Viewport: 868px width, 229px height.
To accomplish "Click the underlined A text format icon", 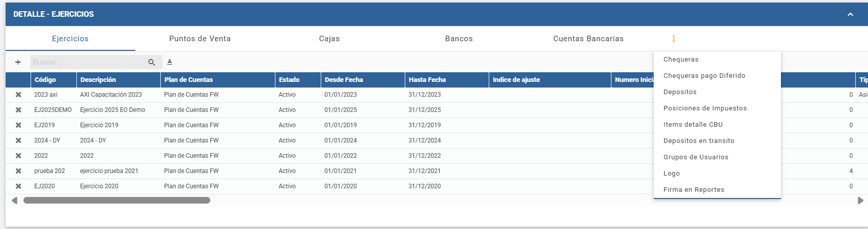I will click(x=170, y=62).
